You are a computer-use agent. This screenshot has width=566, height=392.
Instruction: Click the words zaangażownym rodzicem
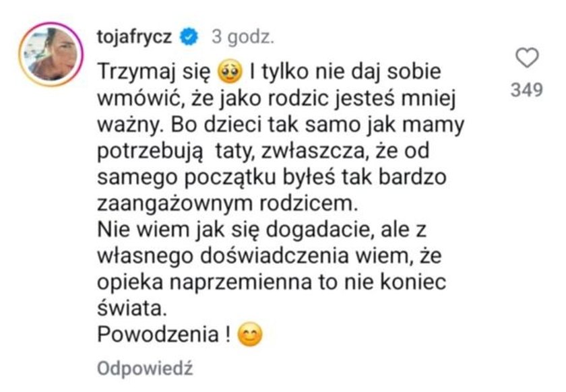pyautogui.click(x=227, y=203)
